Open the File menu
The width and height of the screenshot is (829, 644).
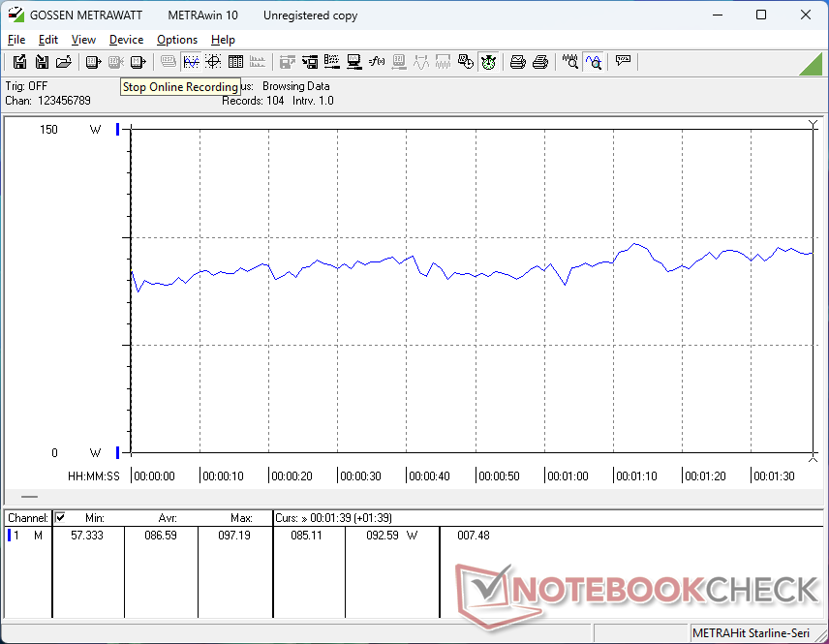[16, 40]
